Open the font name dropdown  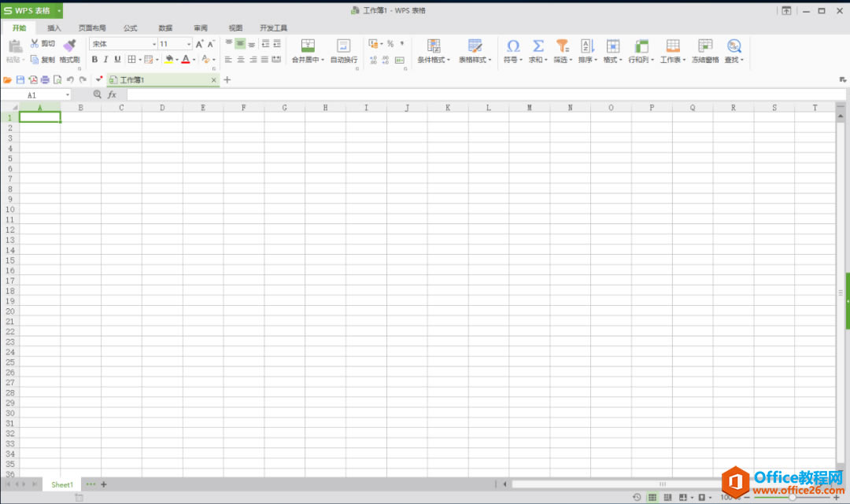click(154, 43)
